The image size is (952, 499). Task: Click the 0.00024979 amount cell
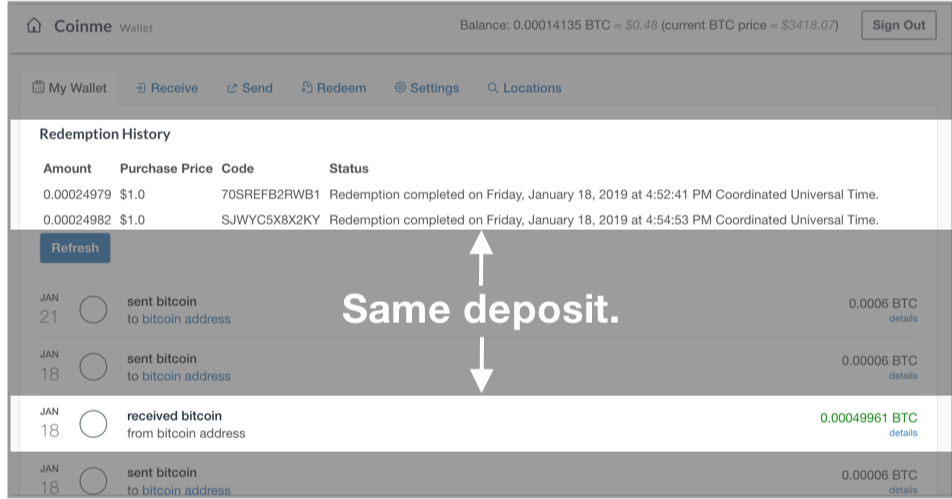point(77,195)
